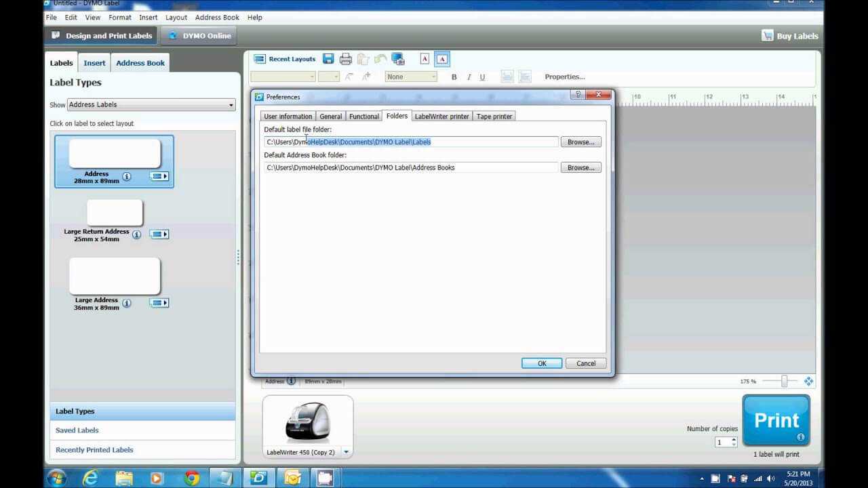Click the second text alignment icon
The height and width of the screenshot is (488, 868).
[x=525, y=77]
